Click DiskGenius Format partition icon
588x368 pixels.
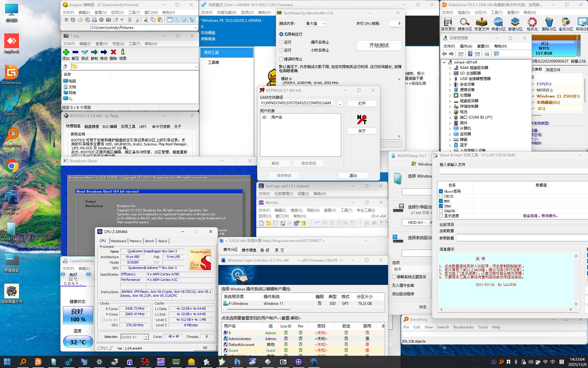pos(532,22)
